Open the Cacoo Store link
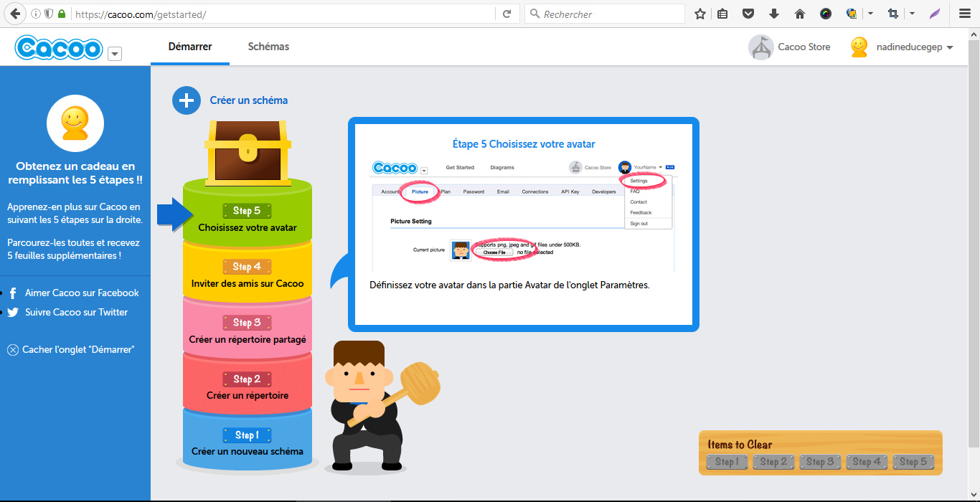The image size is (980, 502). 804,47
